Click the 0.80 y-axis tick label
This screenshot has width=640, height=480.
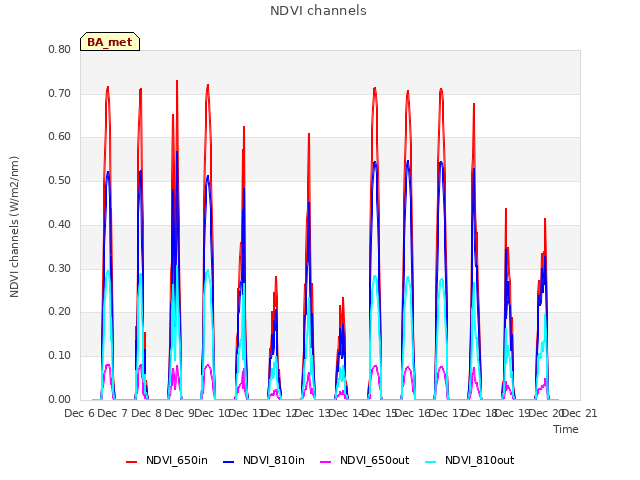59,49
